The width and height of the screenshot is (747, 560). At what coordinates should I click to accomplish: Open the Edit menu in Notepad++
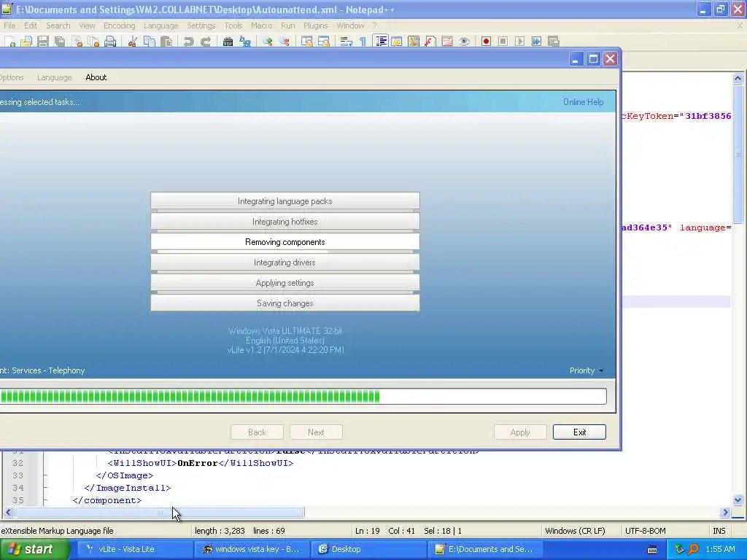click(31, 26)
